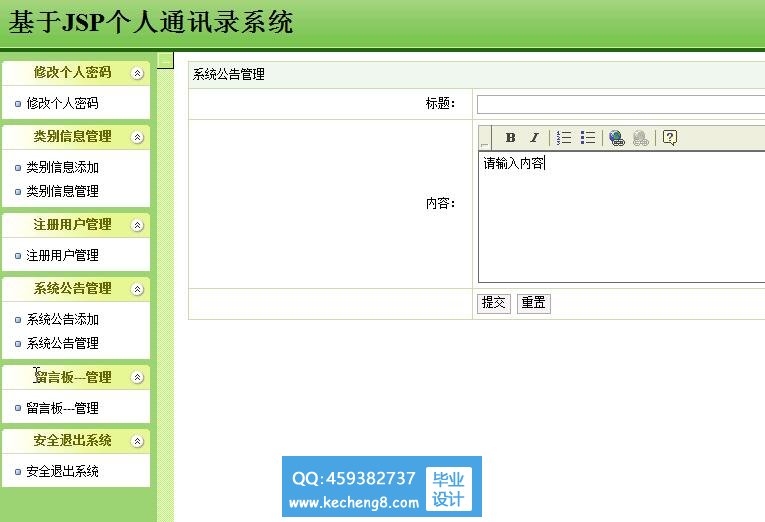Click the 重置 reset button
This screenshot has height=522, width=765.
coord(533,303)
